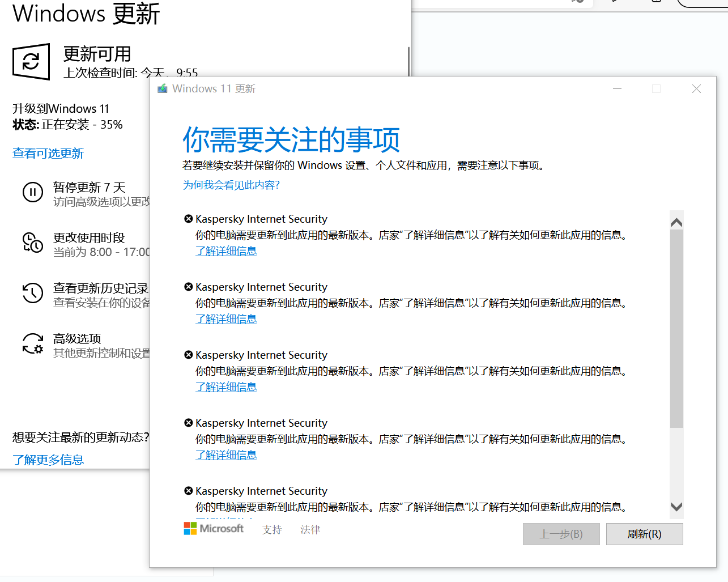The height and width of the screenshot is (582, 728).
Task: Click the Microsoft logo in the dialog footer
Action: tap(214, 529)
